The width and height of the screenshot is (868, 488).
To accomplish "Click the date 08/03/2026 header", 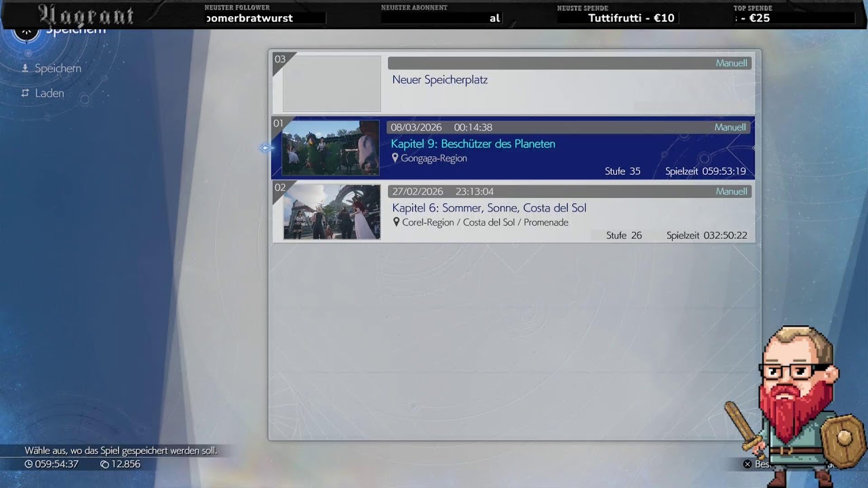I will pos(416,127).
